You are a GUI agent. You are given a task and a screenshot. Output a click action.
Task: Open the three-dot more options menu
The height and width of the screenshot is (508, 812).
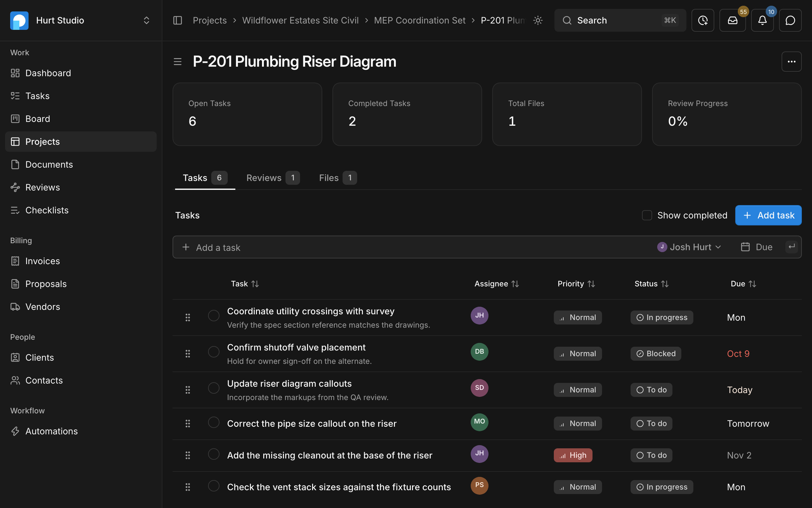coord(791,62)
